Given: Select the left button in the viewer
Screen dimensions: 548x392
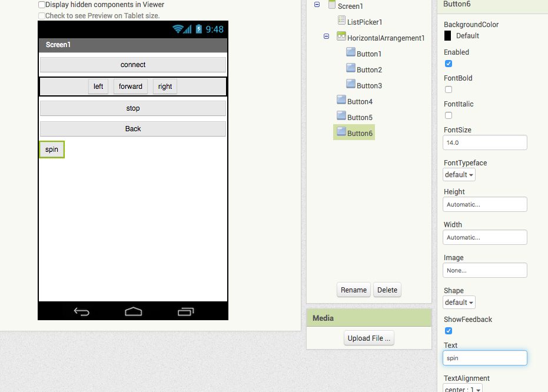Looking at the screenshot, I should [98, 87].
